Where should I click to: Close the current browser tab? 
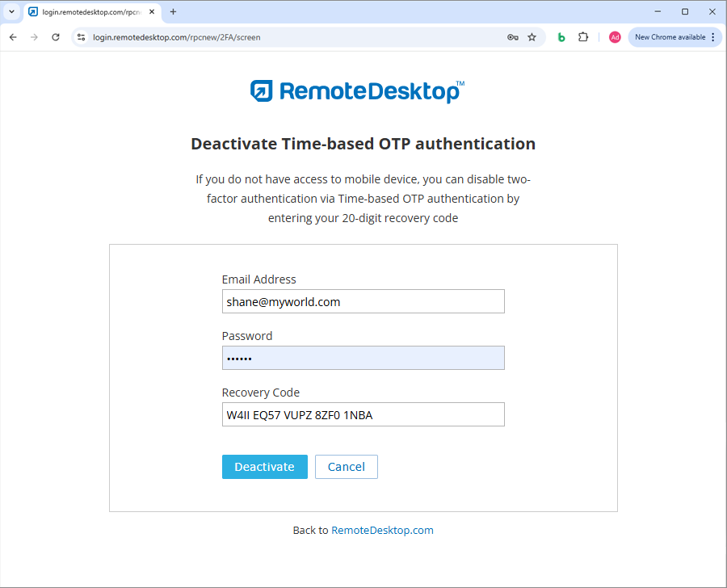(x=152, y=12)
